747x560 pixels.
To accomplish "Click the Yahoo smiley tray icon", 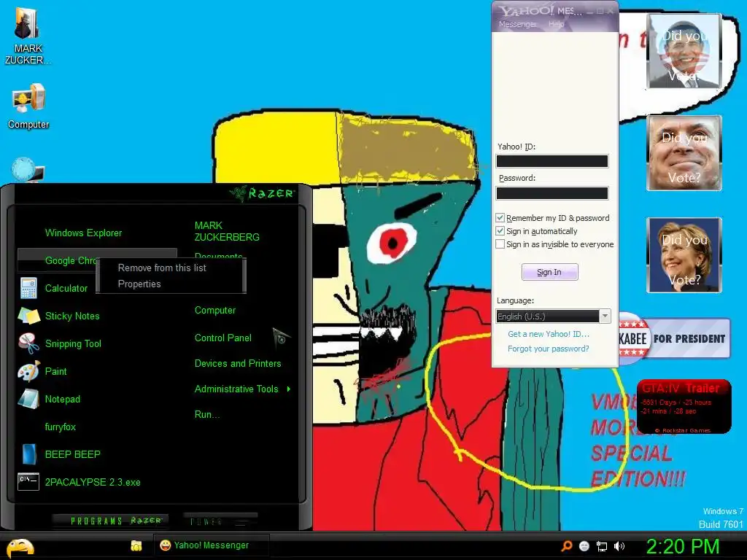I will click(584, 546).
